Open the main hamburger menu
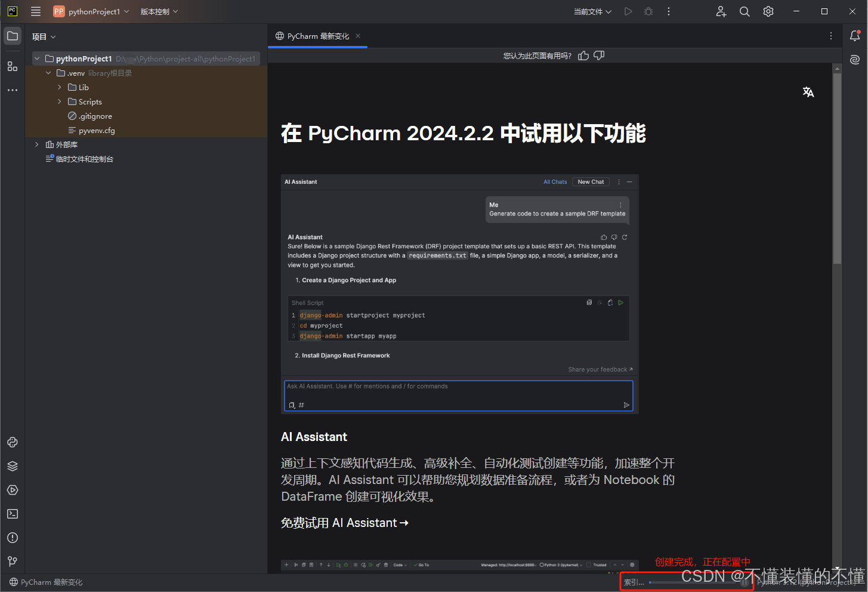868x592 pixels. (36, 11)
